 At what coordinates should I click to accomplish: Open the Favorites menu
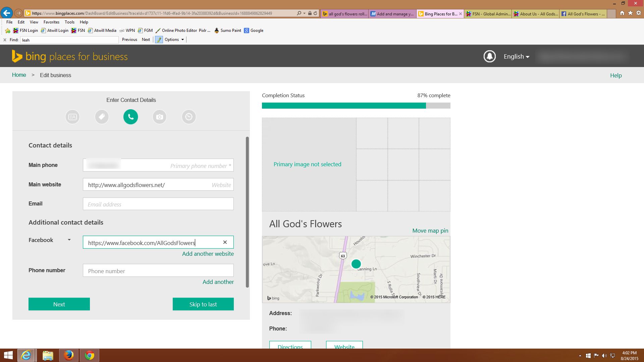51,22
